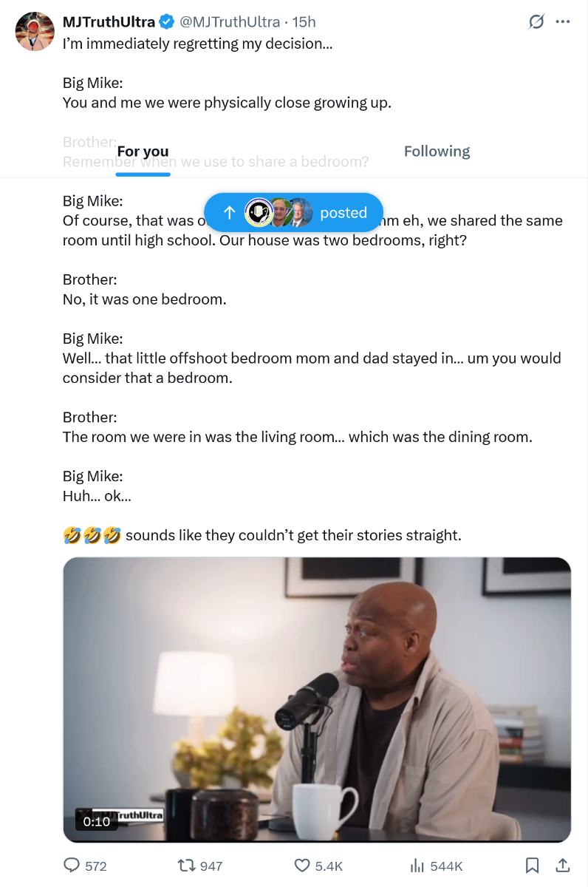This screenshot has width=588, height=887.
Task: Like the post with the heart icon
Action: (x=302, y=865)
